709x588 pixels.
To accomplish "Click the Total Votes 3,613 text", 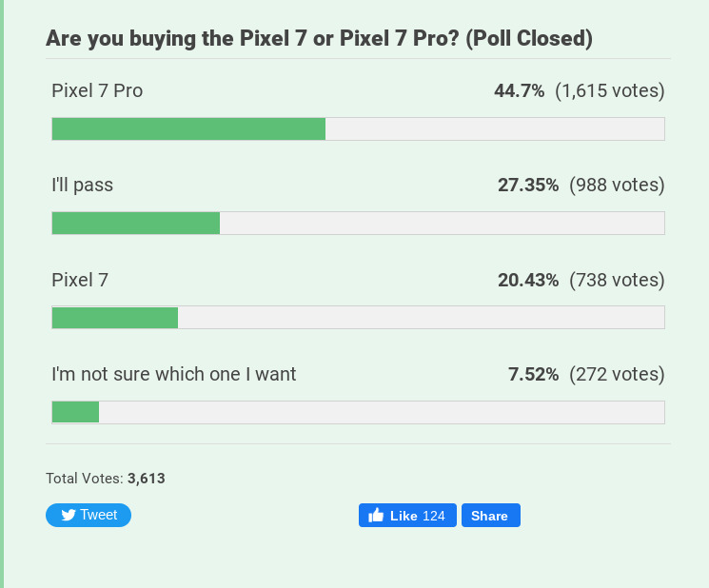I will click(x=106, y=479).
